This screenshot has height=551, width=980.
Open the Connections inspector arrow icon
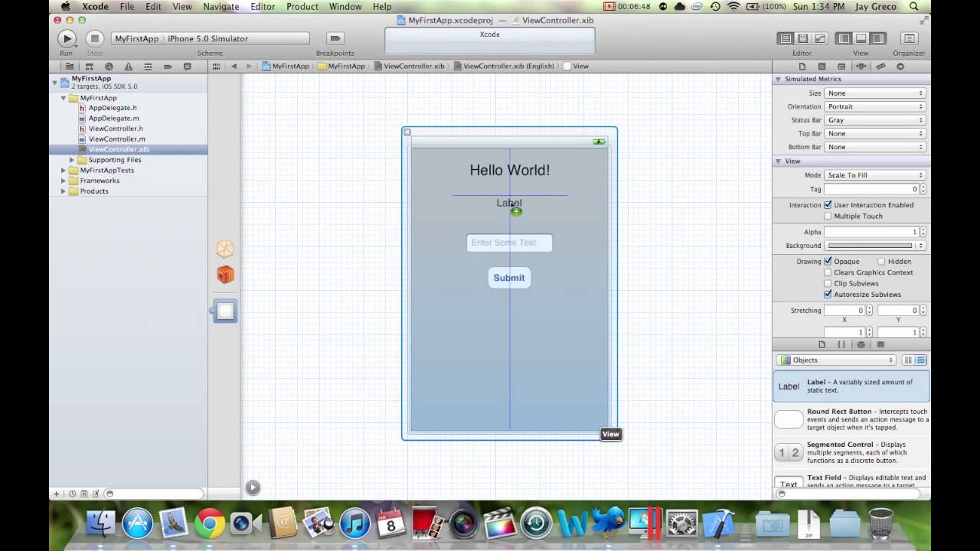tap(900, 67)
